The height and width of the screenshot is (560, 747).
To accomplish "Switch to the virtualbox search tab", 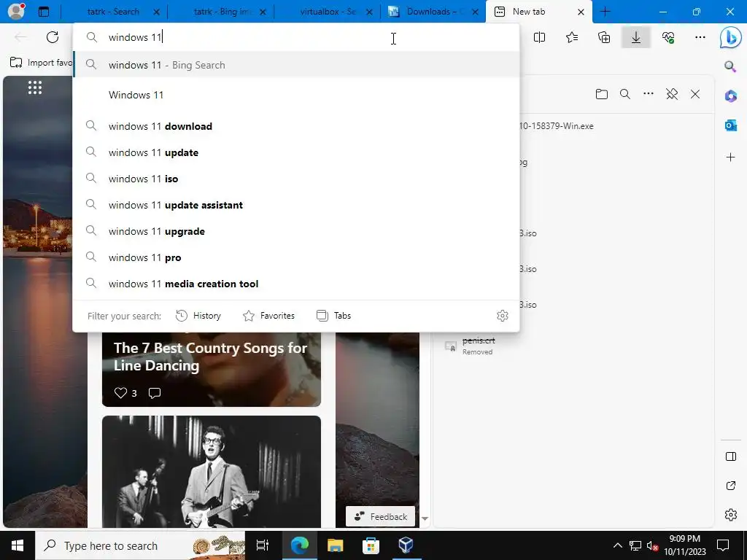I will click(328, 12).
